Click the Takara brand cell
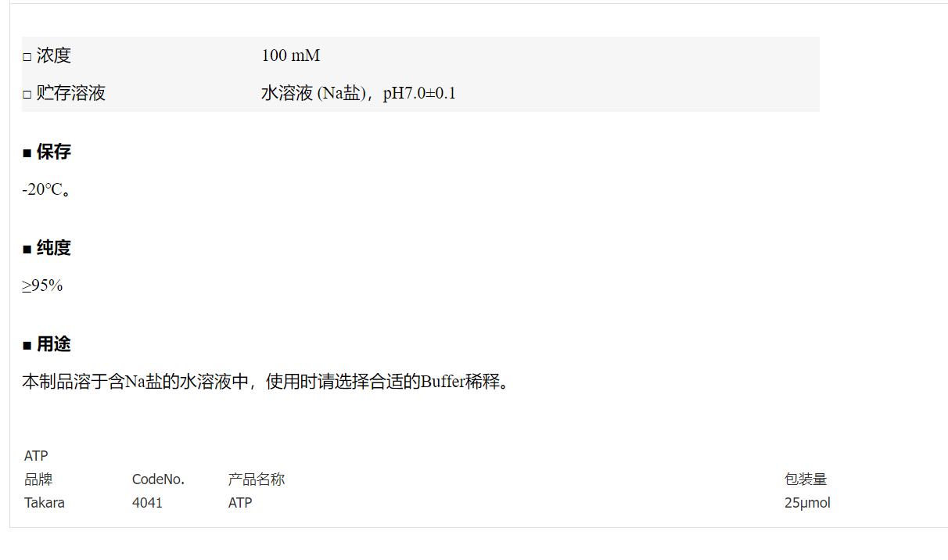This screenshot has width=948, height=560. pos(45,503)
